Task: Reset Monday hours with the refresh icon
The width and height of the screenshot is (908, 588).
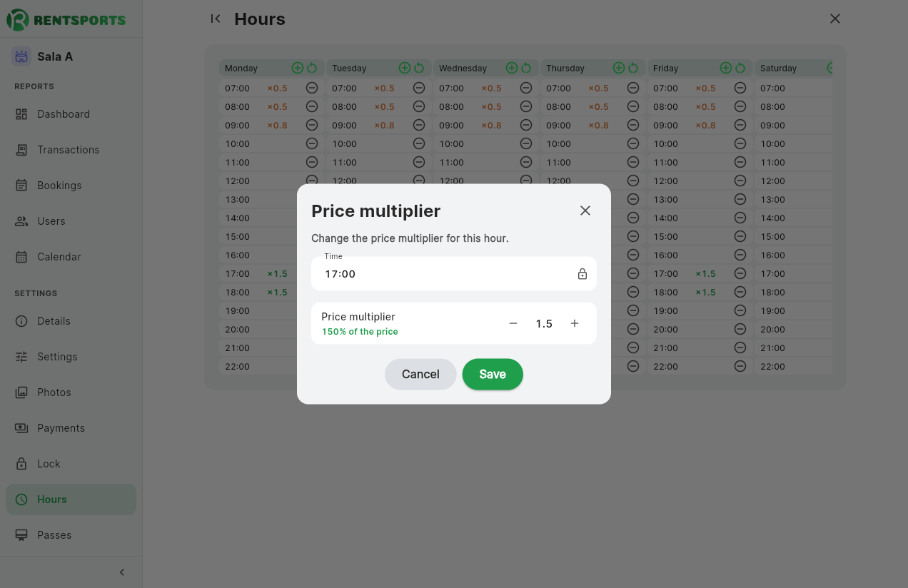Action: 312,68
